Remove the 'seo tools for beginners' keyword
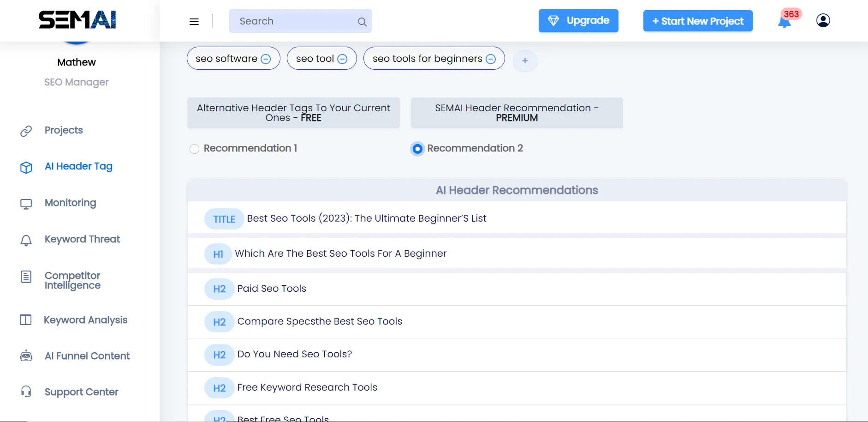This screenshot has width=868, height=422. point(490,58)
